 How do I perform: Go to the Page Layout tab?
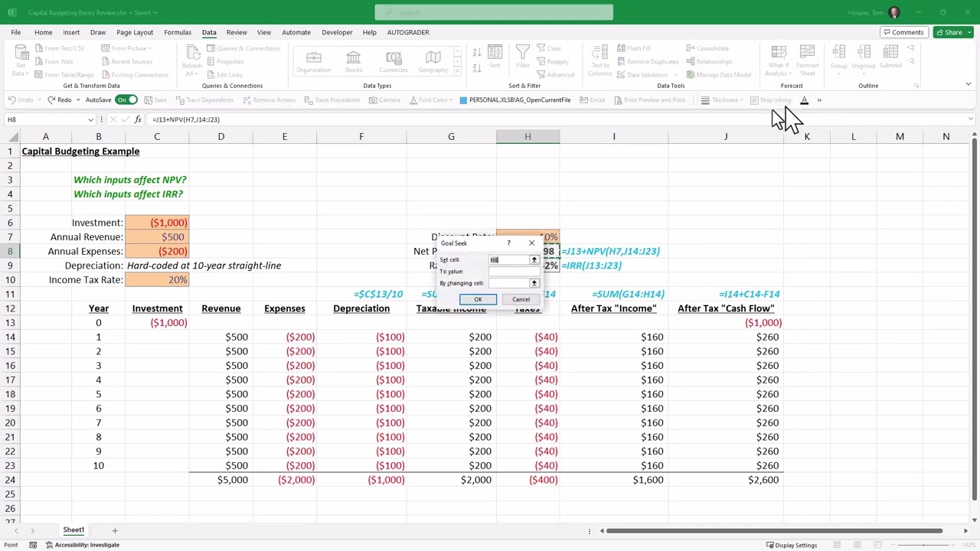(135, 32)
